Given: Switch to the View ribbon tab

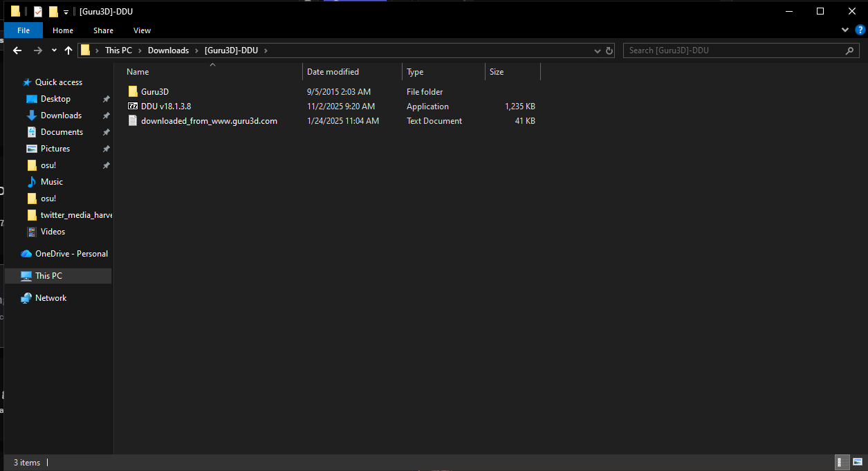Looking at the screenshot, I should click(142, 30).
